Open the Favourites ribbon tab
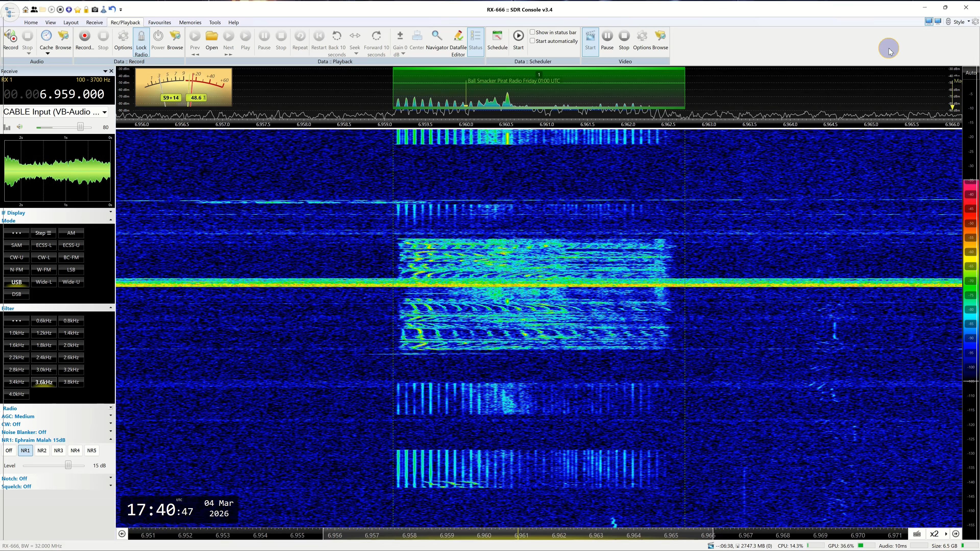The width and height of the screenshot is (980, 551). [x=160, y=22]
